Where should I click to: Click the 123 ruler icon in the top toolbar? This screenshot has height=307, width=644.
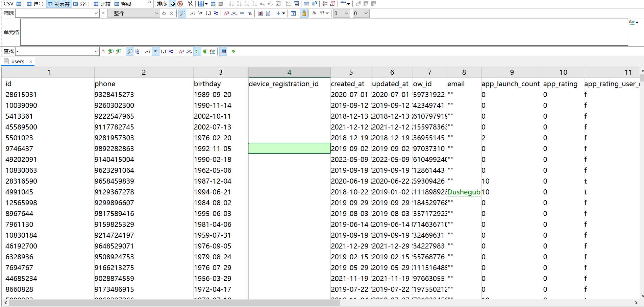click(333, 4)
